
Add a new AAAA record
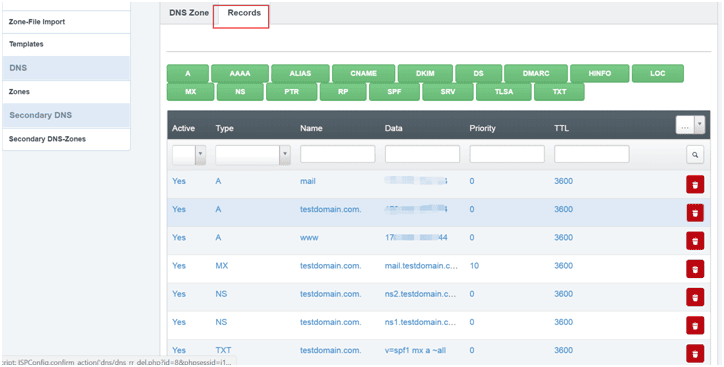240,73
